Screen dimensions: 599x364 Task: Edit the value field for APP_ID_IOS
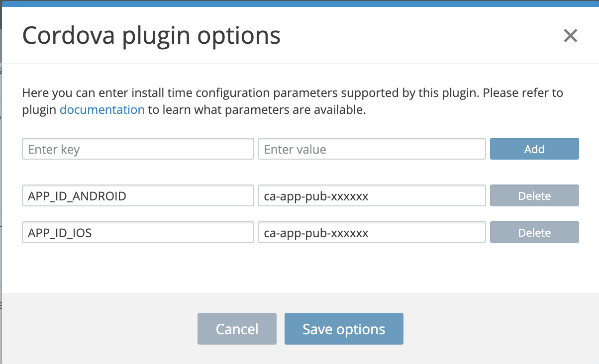coord(372,233)
